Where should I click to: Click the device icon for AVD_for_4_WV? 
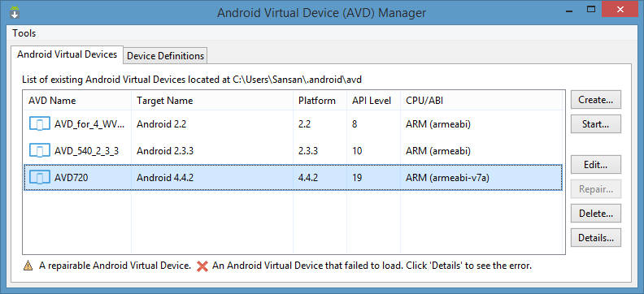point(40,123)
